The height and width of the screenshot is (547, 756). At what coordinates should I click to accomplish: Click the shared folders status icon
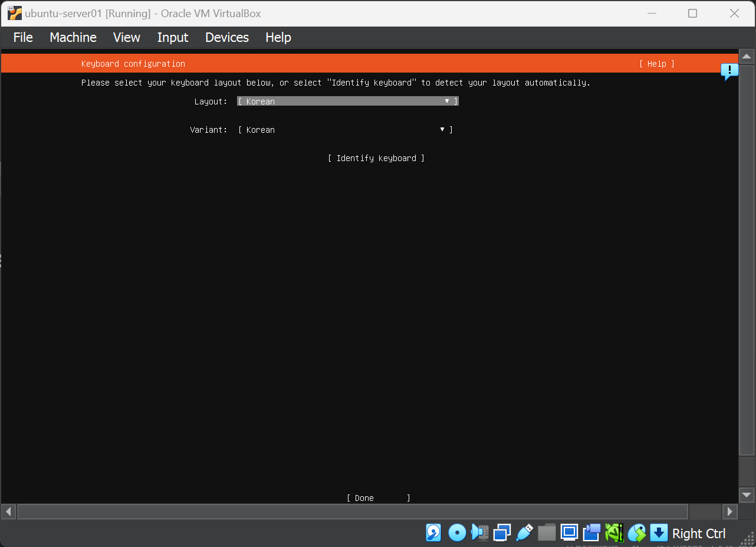pos(547,533)
